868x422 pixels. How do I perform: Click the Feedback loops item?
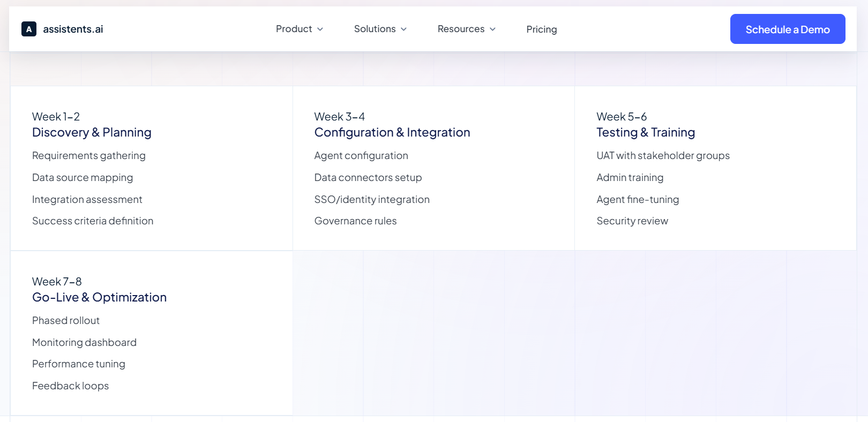(x=70, y=386)
